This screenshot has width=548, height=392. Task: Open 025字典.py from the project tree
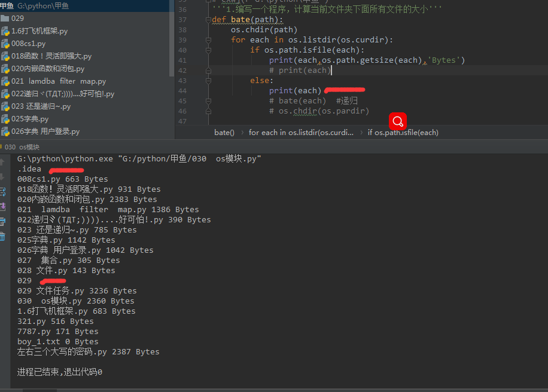coord(30,119)
